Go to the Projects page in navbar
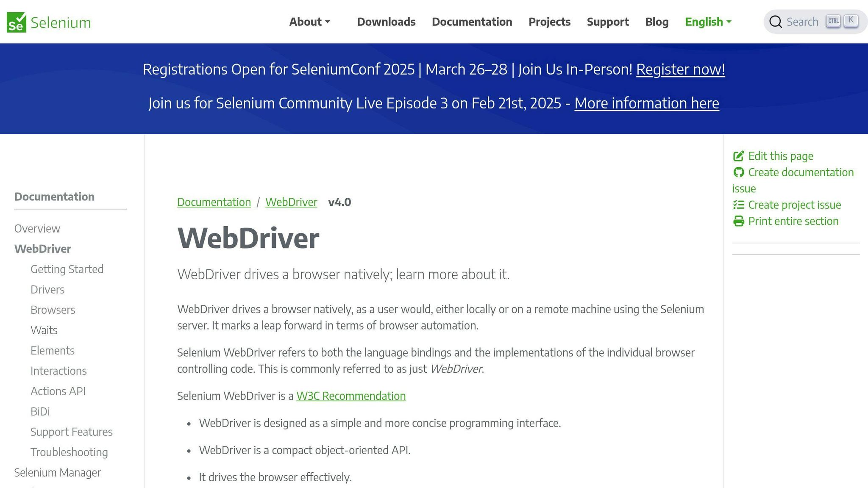This screenshot has width=868, height=488. 549,22
